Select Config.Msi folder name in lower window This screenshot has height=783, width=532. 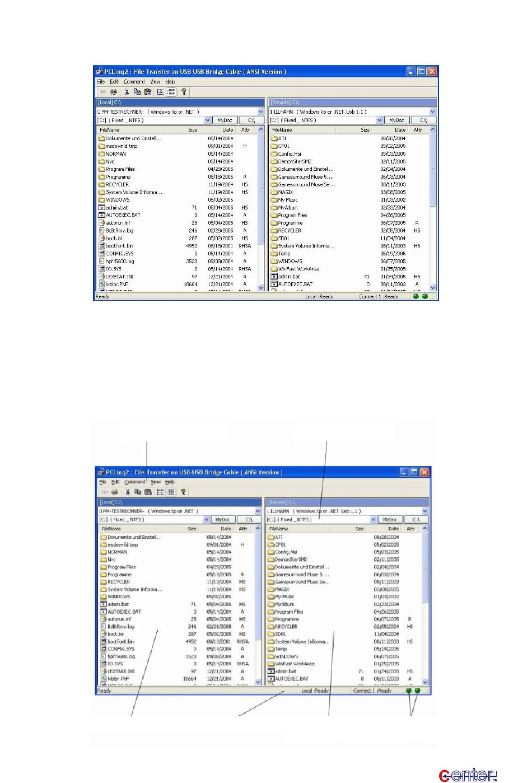286,552
